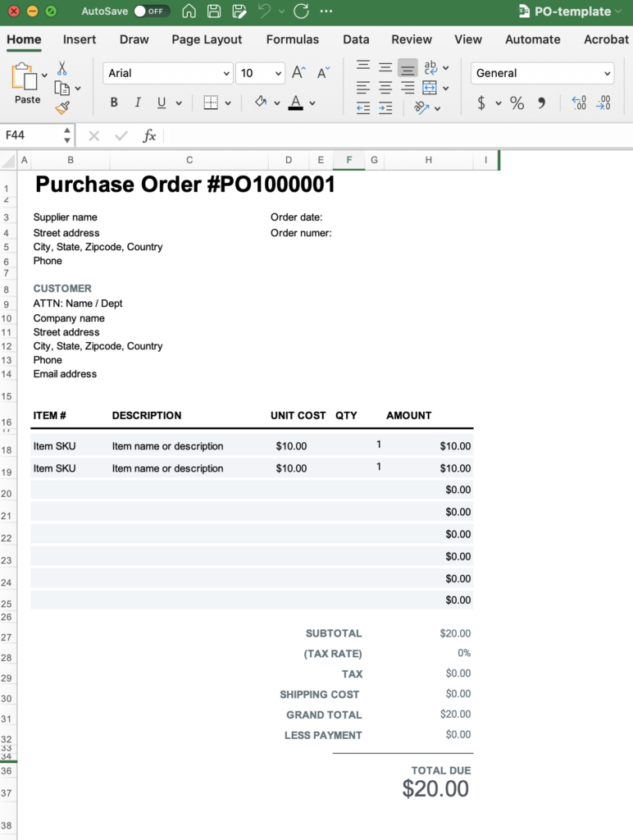
Task: Open the Font Color dropdown arrow
Action: [x=312, y=103]
